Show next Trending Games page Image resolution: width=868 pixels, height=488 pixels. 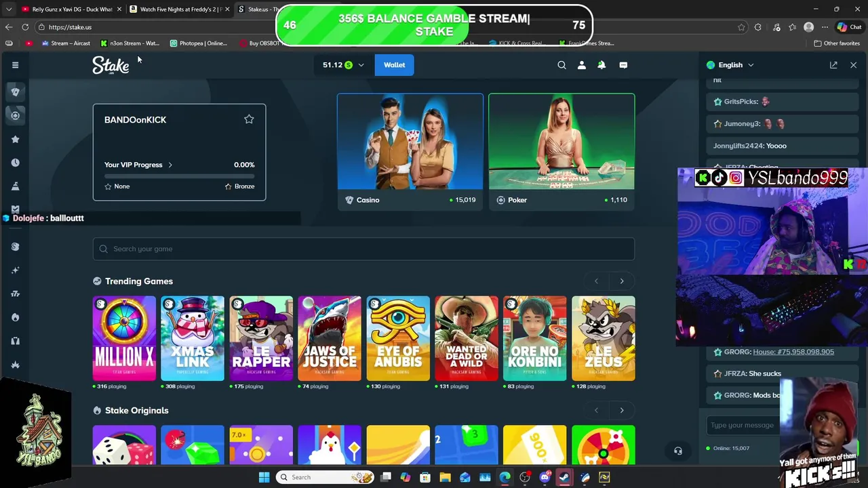pos(622,281)
